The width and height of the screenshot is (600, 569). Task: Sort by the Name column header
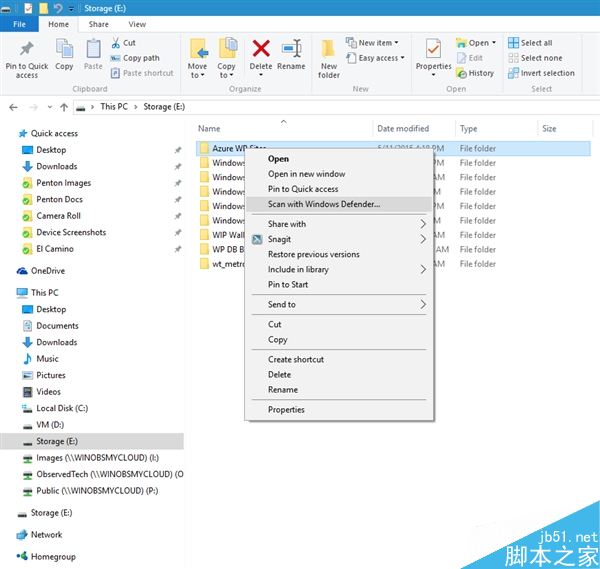pos(209,129)
